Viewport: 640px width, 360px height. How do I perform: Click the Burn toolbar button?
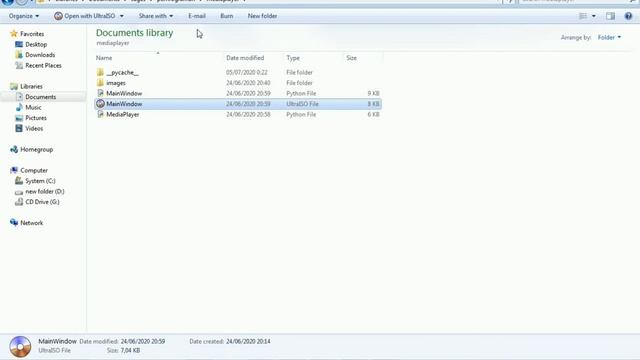[227, 16]
